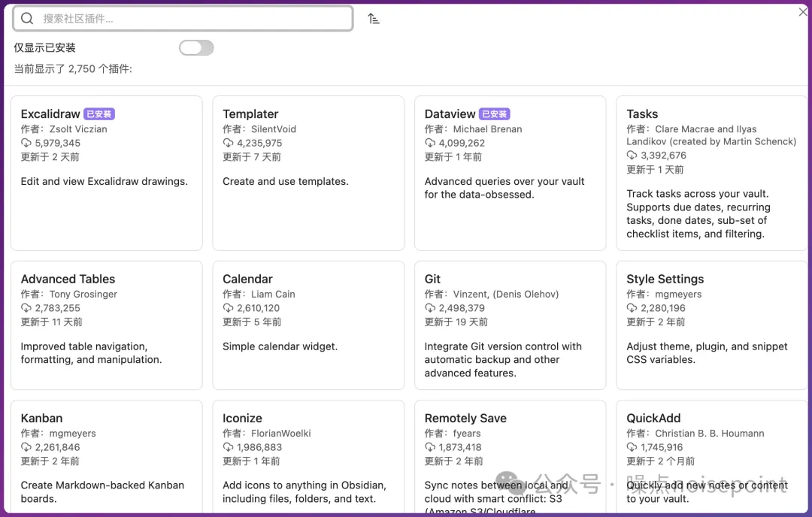The height and width of the screenshot is (517, 812).
Task: Click the download count 2,498,379
Action: pyautogui.click(x=462, y=308)
